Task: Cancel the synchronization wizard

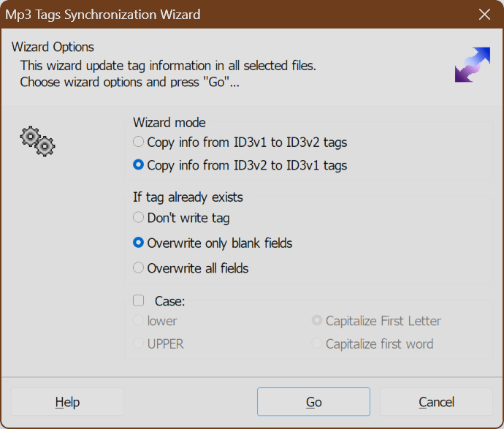Action: pyautogui.click(x=436, y=402)
